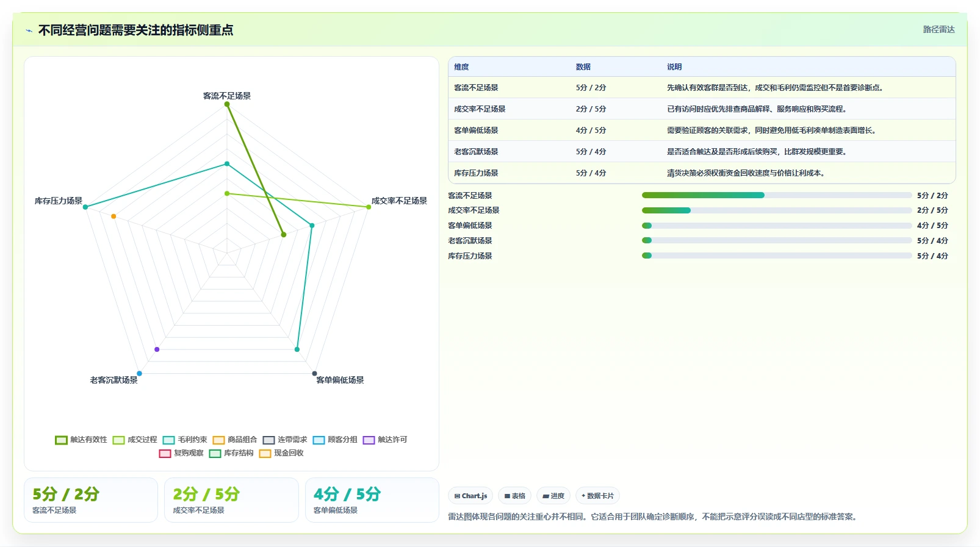
Task: Click radar axis label 成交率不足场景
Action: point(399,201)
